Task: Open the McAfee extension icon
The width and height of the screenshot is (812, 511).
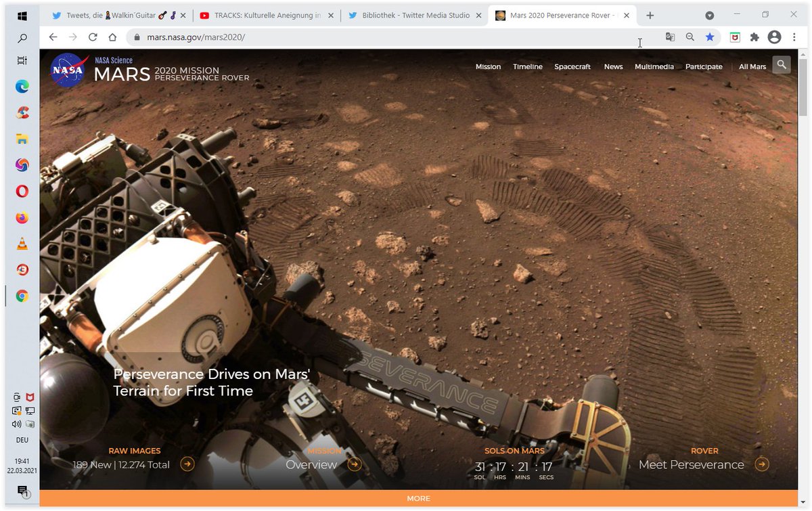Action: pyautogui.click(x=735, y=37)
